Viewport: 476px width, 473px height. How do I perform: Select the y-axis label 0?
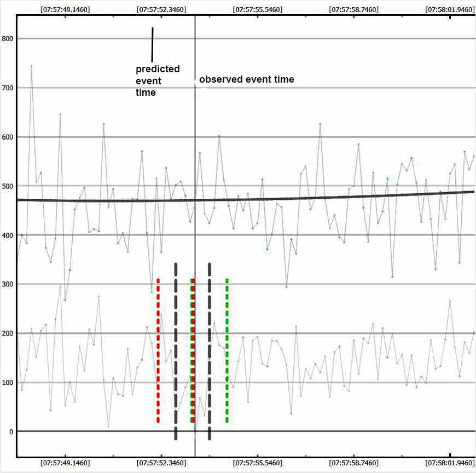pos(11,432)
